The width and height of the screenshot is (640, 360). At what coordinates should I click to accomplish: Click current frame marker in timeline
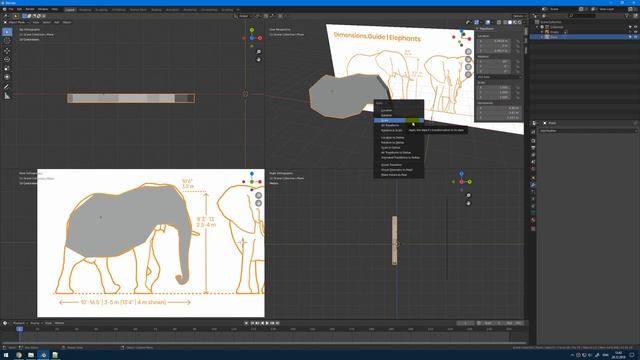(19, 329)
